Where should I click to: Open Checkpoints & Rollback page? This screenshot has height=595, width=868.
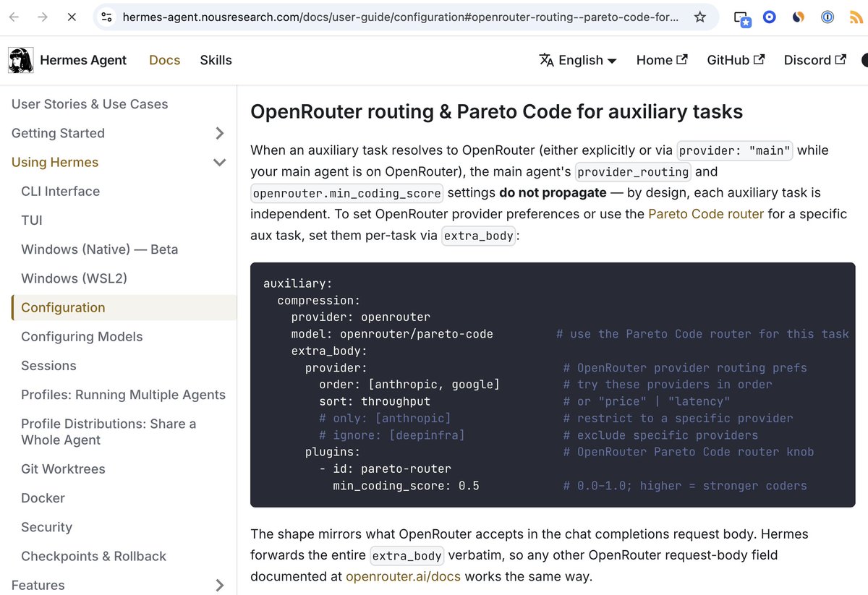94,556
